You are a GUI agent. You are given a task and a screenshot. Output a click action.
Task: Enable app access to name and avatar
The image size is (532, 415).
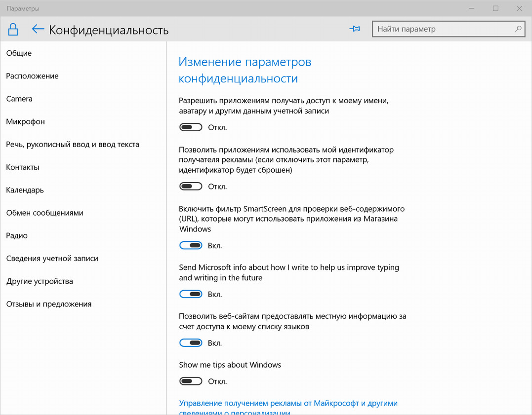(x=191, y=127)
